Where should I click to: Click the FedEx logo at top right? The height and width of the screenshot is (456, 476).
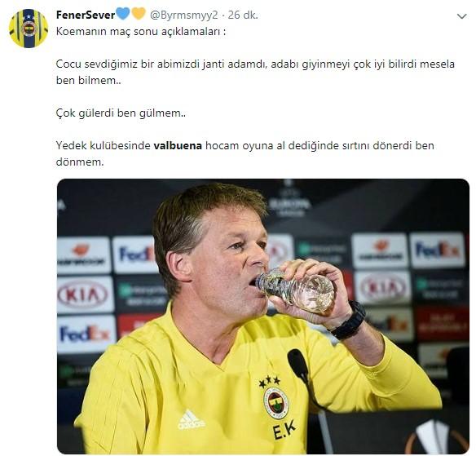pos(437,250)
